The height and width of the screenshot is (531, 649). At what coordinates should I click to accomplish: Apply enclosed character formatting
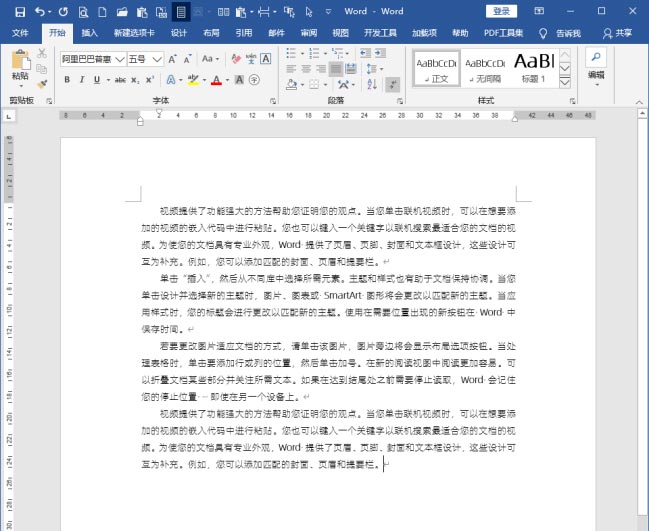pos(255,79)
